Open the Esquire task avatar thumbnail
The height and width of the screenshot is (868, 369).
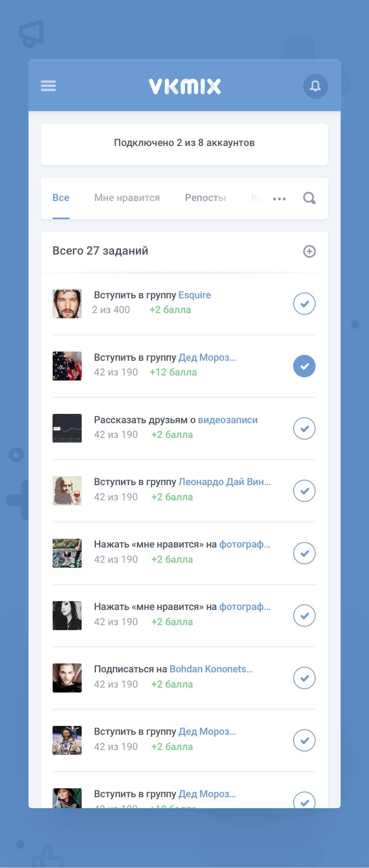point(67,304)
